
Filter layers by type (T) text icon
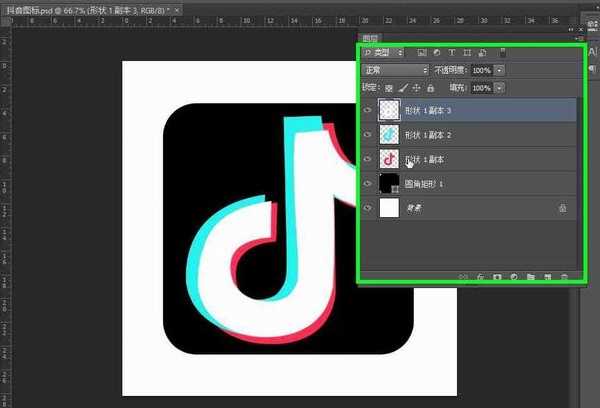(x=452, y=52)
